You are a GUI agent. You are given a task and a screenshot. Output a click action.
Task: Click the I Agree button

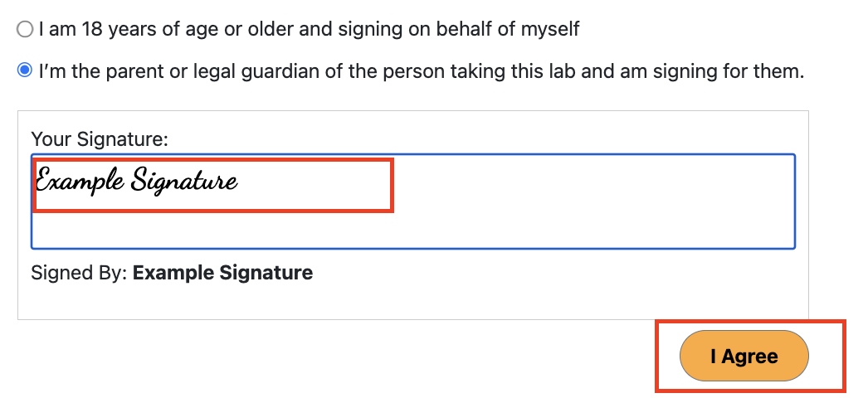pyautogui.click(x=744, y=356)
